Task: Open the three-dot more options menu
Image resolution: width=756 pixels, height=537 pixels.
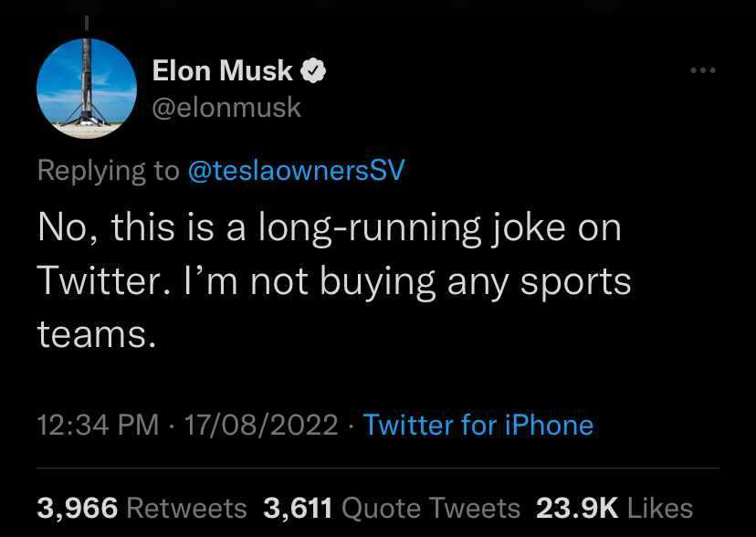Action: click(703, 70)
